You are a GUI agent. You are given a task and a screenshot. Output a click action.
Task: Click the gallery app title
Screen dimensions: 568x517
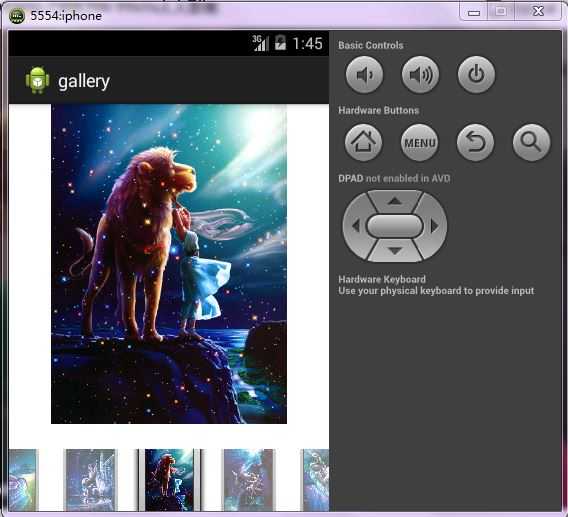(84, 81)
